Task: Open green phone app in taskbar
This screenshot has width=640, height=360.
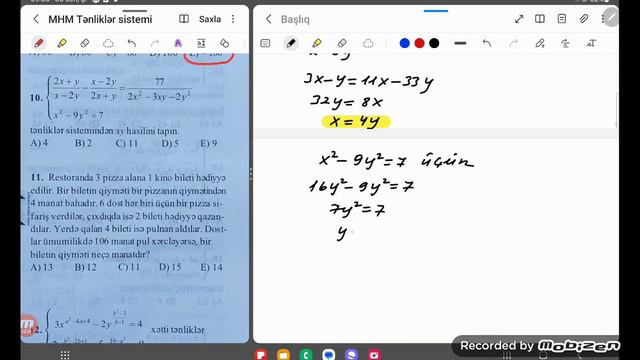Action: [x=306, y=354]
